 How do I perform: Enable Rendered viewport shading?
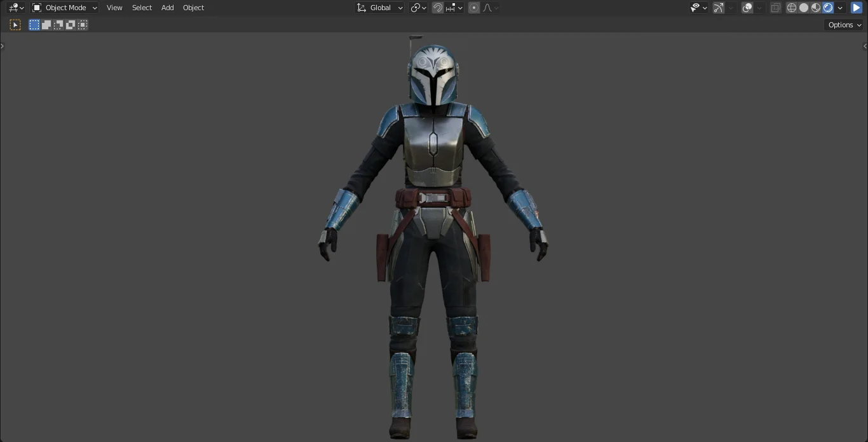pyautogui.click(x=827, y=7)
